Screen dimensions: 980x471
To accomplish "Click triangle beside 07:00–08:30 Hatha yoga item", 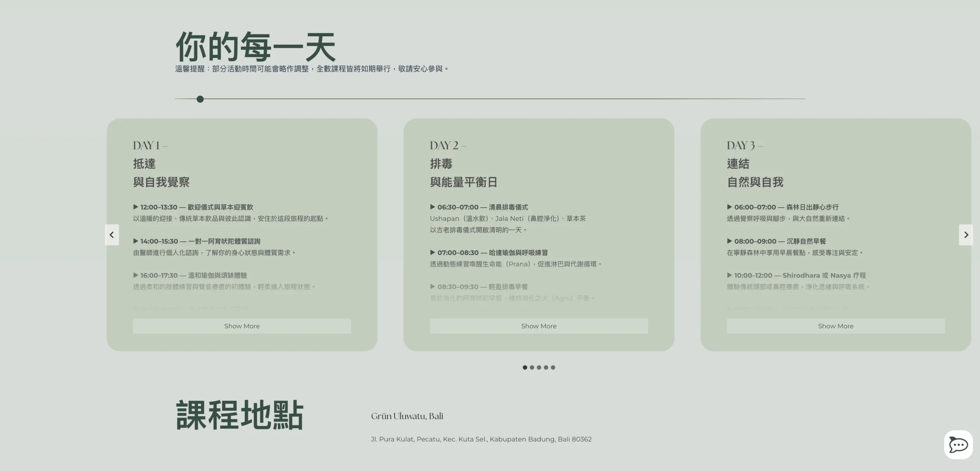I will pos(433,253).
